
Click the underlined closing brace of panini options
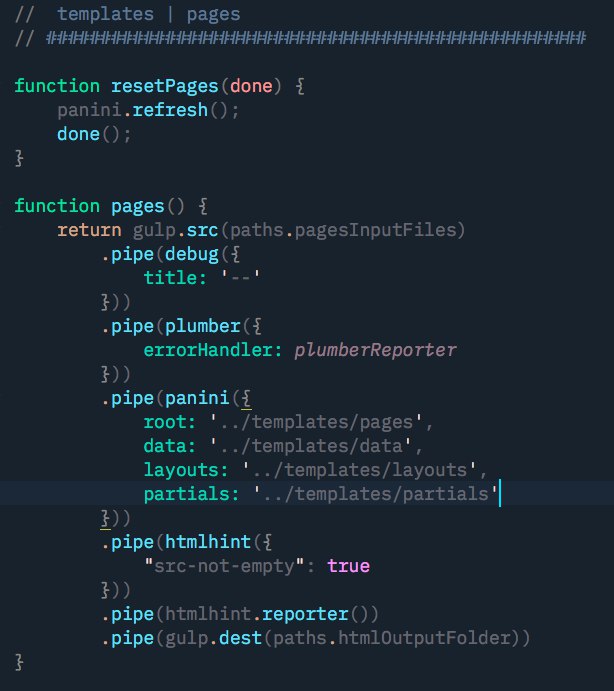pos(105,519)
